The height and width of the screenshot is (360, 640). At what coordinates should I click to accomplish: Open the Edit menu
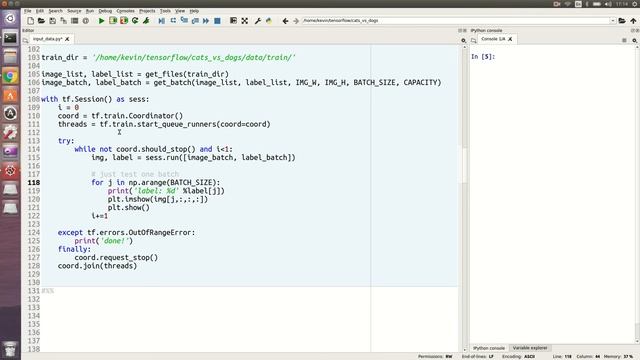(40, 11)
